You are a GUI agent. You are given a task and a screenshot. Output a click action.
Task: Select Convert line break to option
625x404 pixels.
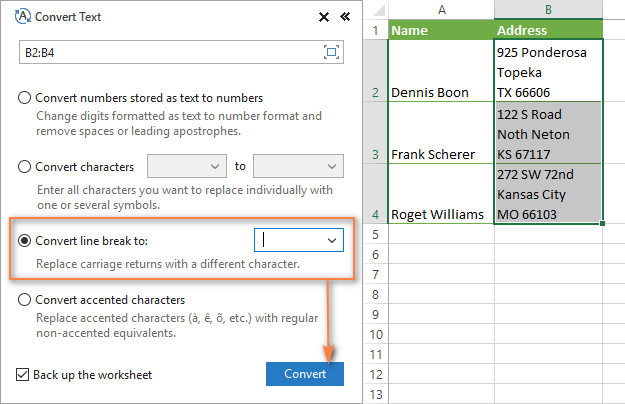(x=25, y=241)
